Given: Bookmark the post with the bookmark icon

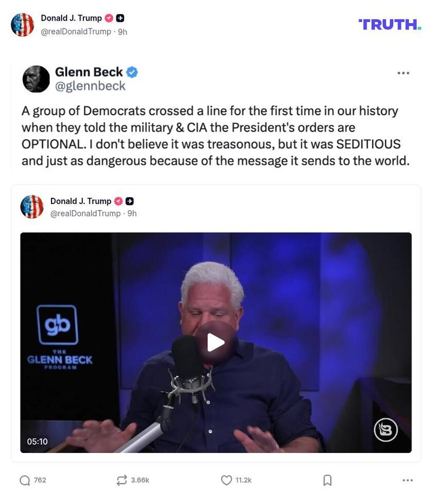Looking at the screenshot, I should [x=327, y=480].
